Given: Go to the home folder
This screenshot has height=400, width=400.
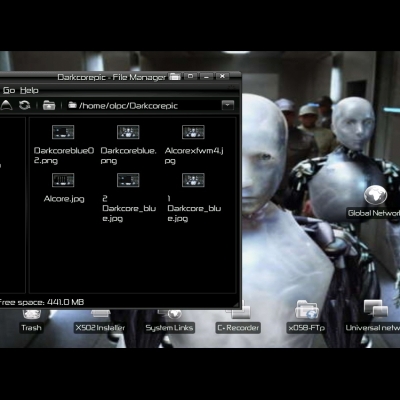Looking at the screenshot, I should (49, 106).
